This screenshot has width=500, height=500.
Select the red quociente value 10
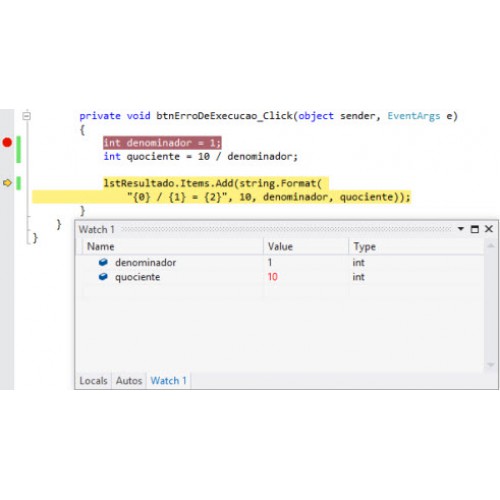click(273, 277)
